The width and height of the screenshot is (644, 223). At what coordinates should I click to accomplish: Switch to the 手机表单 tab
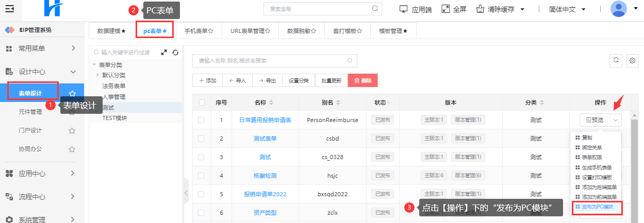coord(199,31)
